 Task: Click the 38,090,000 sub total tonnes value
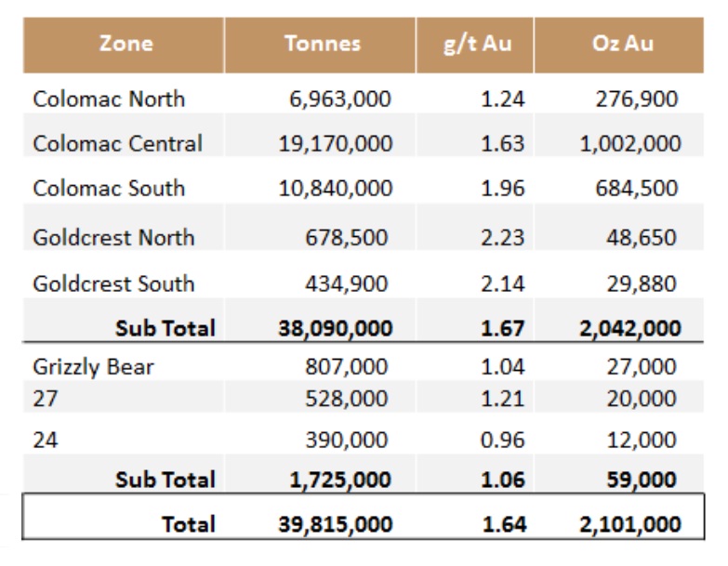(335, 328)
